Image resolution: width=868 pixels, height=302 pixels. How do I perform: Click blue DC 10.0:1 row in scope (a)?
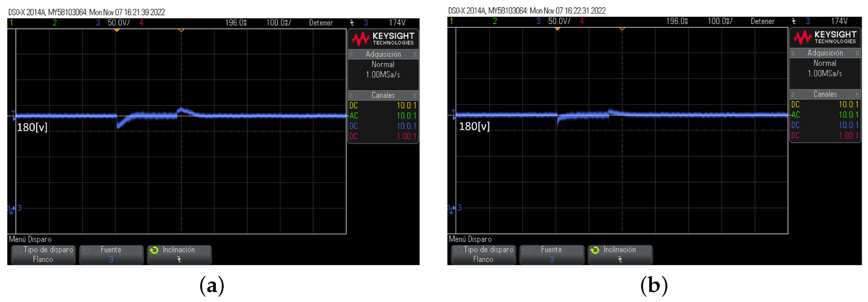(383, 126)
